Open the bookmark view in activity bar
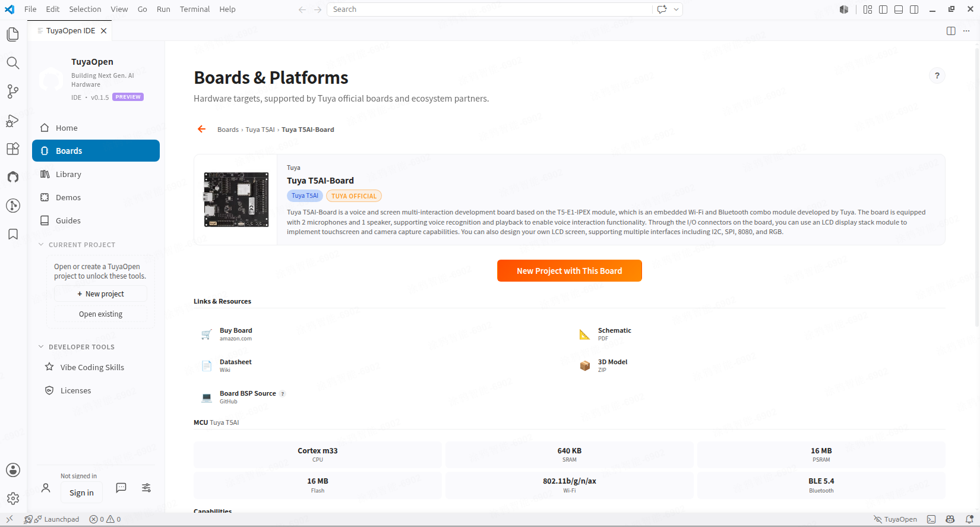 [x=13, y=234]
